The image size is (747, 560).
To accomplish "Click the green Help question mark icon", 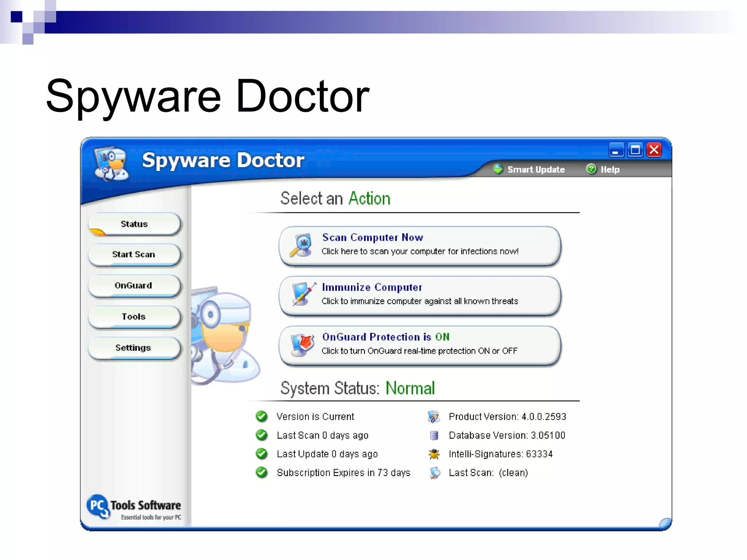I will pos(591,169).
